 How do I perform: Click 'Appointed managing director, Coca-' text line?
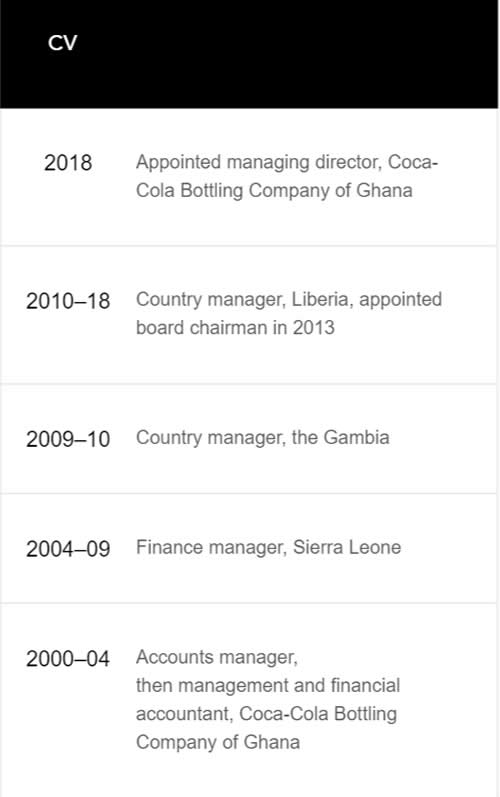[x=287, y=162]
